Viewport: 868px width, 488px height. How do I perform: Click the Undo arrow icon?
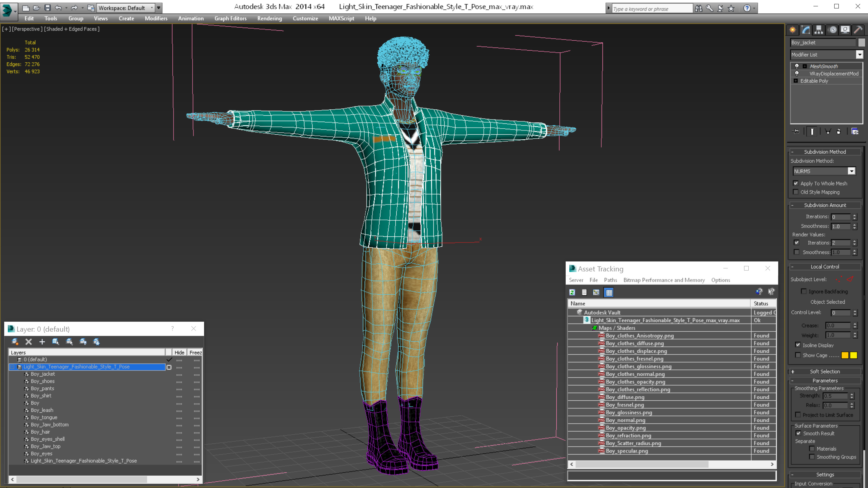coord(58,8)
